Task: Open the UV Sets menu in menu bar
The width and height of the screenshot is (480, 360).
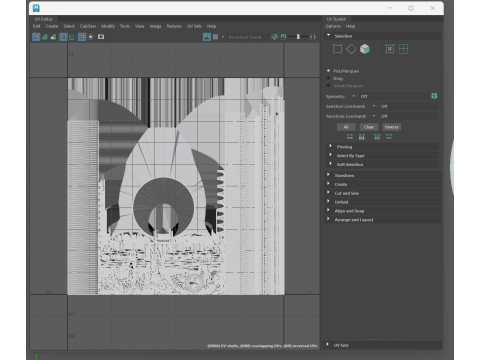Action: [x=194, y=26]
